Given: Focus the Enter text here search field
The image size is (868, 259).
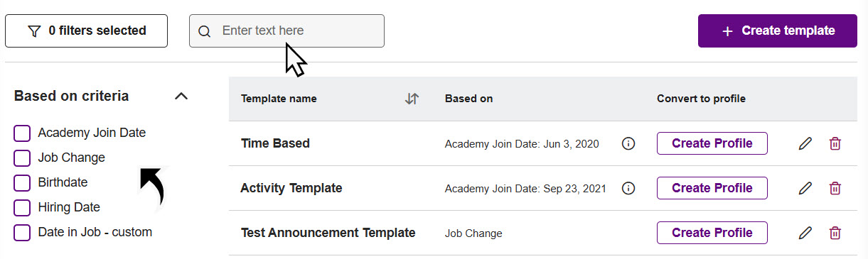Looking at the screenshot, I should tap(286, 31).
